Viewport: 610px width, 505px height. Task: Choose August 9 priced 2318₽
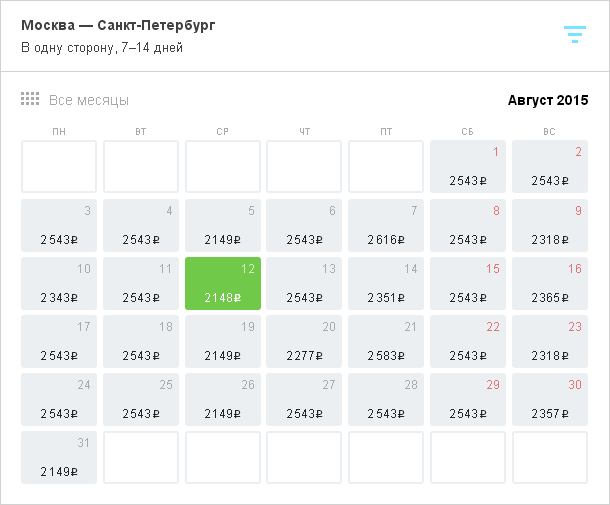click(x=550, y=225)
